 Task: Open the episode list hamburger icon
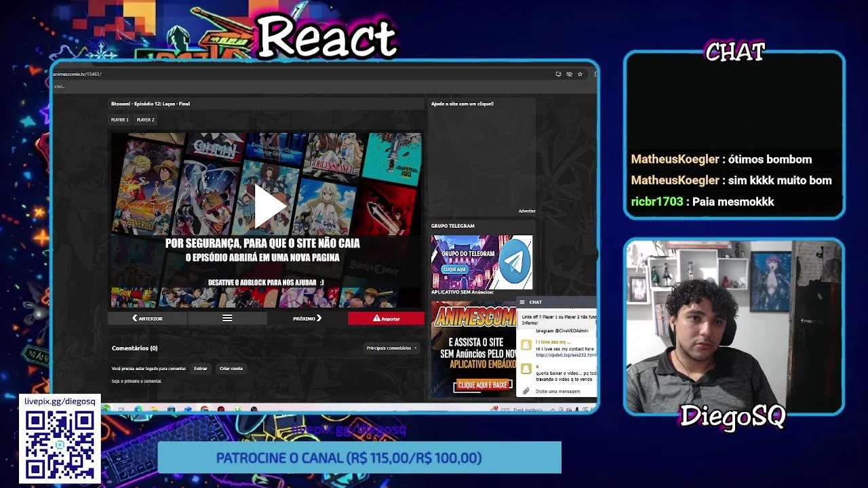[x=227, y=319]
